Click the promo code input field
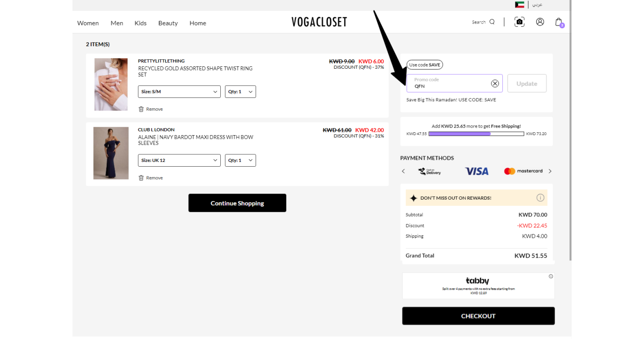 [x=454, y=83]
